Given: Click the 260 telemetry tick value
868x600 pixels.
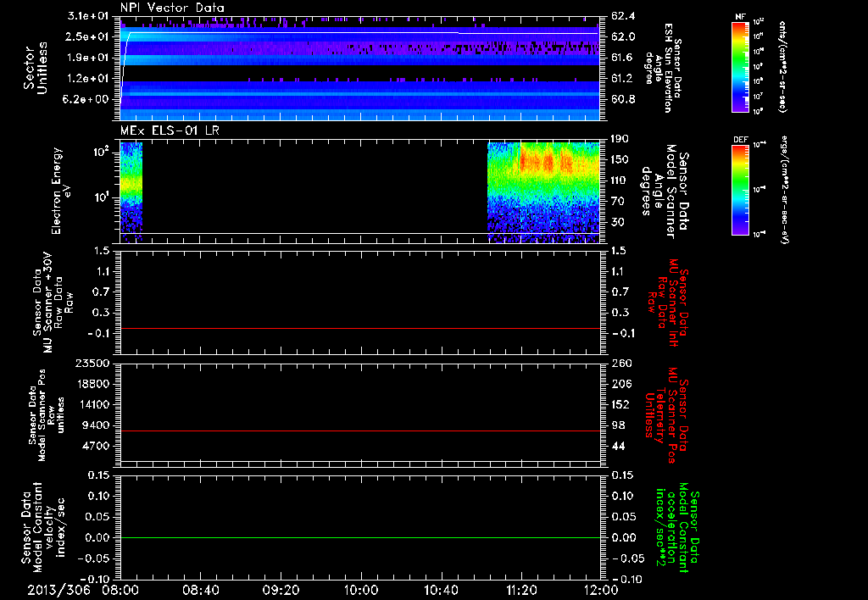Looking at the screenshot, I should 620,364.
